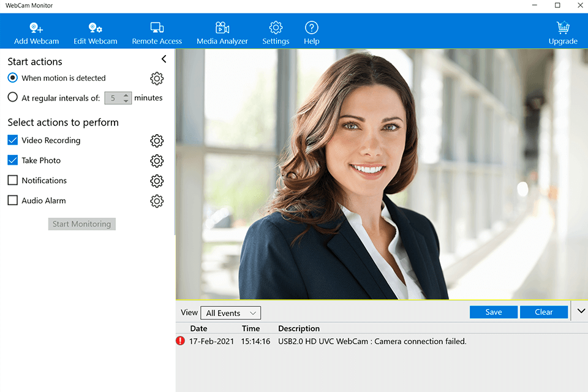
Task: Select When motion is detected option
Action: (x=12, y=78)
